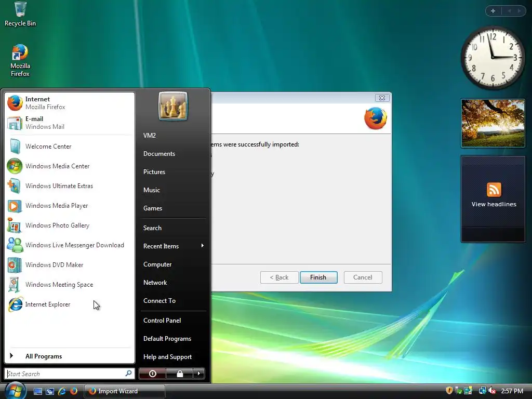532x399 pixels.
Task: Click the RSS feed icon in headlines gadget
Action: coord(494,189)
